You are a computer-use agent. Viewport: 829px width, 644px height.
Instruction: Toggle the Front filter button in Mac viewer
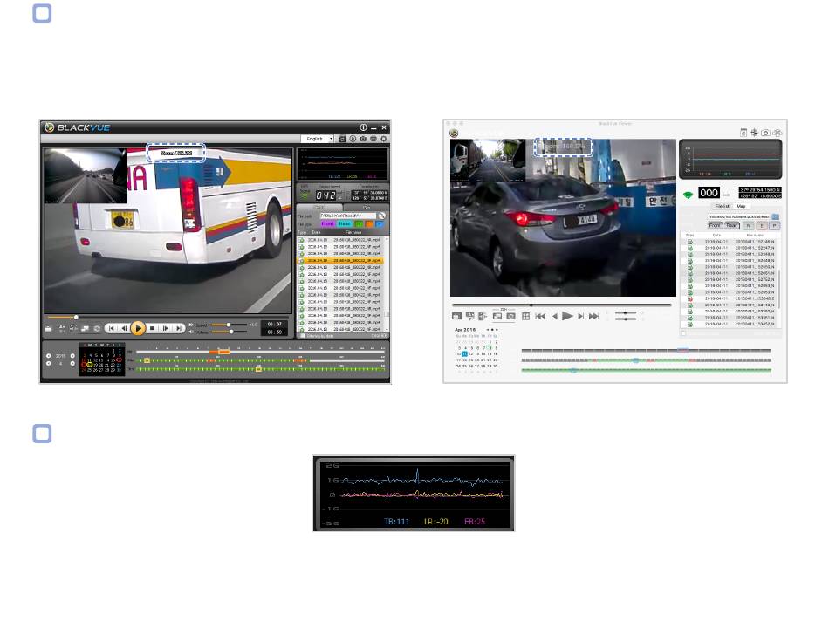715,225
